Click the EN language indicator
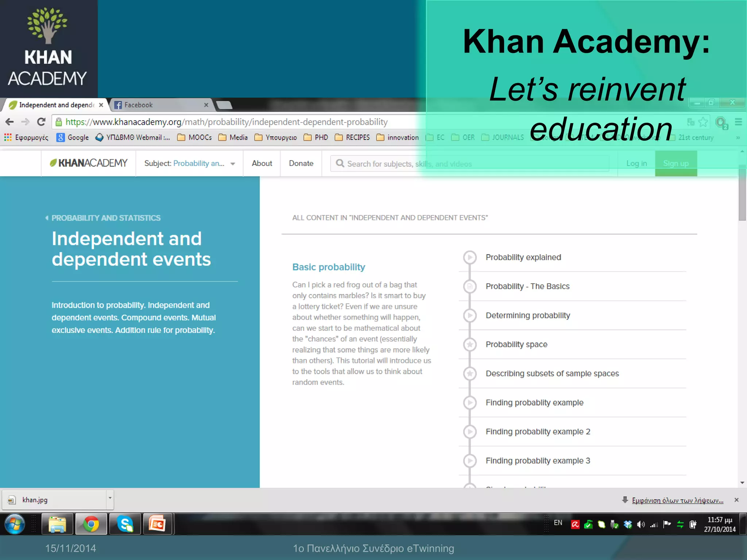747x560 pixels. click(558, 523)
